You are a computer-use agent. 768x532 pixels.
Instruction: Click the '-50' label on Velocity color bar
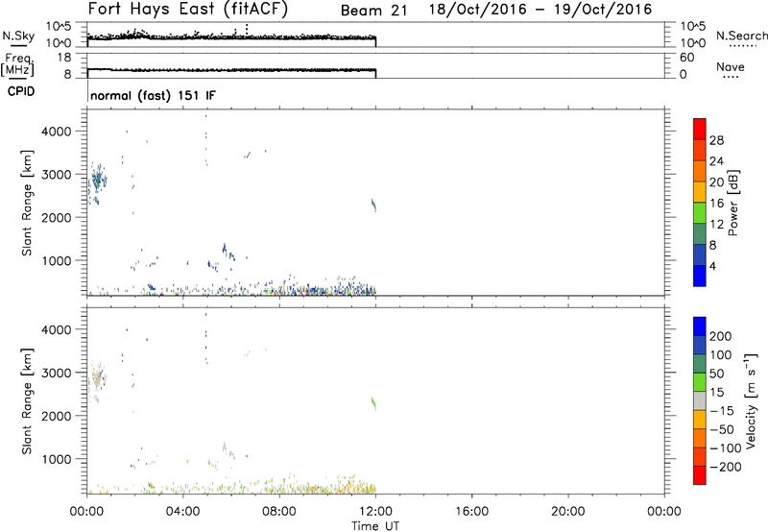[x=722, y=429]
